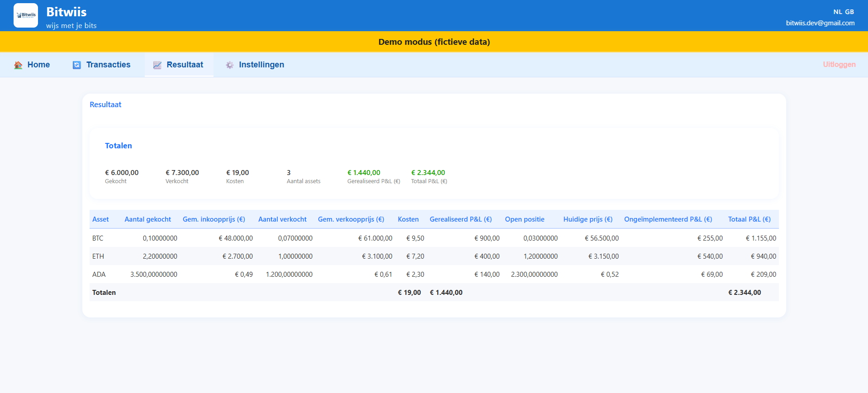Sort by Totaal P&L column header
The width and height of the screenshot is (868, 393).
[749, 219]
